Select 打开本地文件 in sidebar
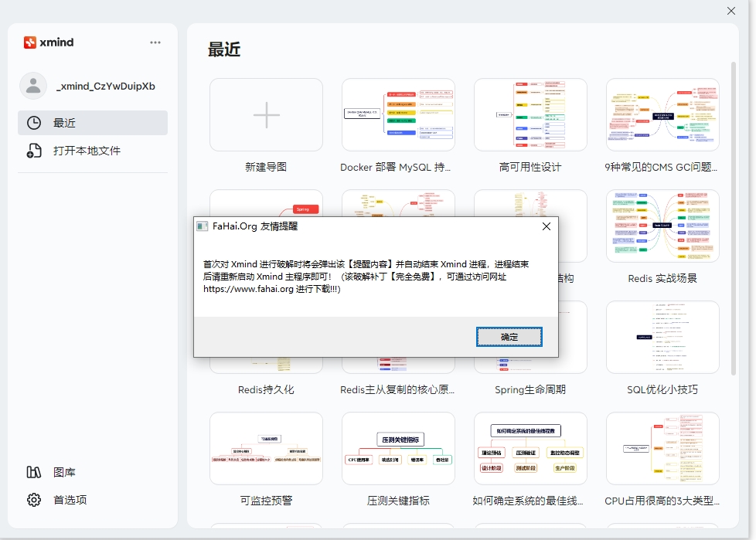Image resolution: width=756 pixels, height=540 pixels. click(x=93, y=151)
